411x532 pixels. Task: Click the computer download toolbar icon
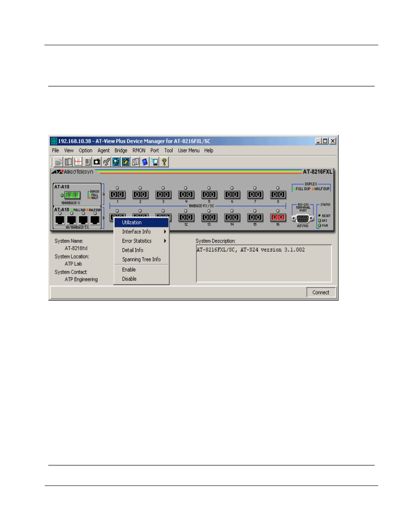(154, 162)
